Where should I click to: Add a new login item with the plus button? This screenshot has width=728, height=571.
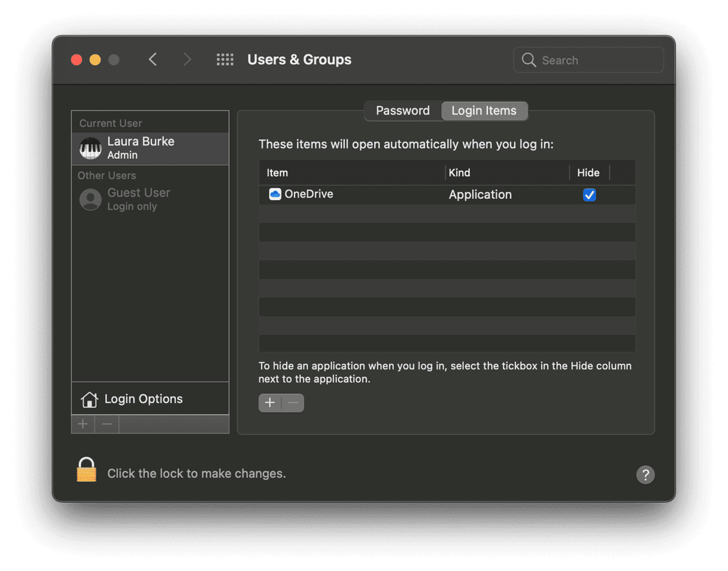click(270, 403)
